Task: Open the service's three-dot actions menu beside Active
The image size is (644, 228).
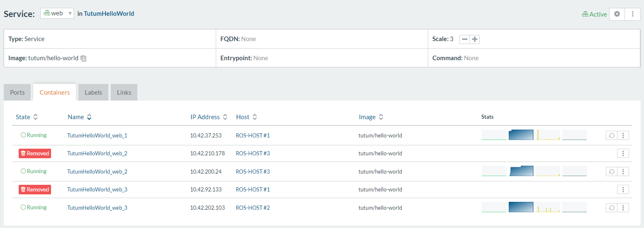Action: (x=632, y=14)
